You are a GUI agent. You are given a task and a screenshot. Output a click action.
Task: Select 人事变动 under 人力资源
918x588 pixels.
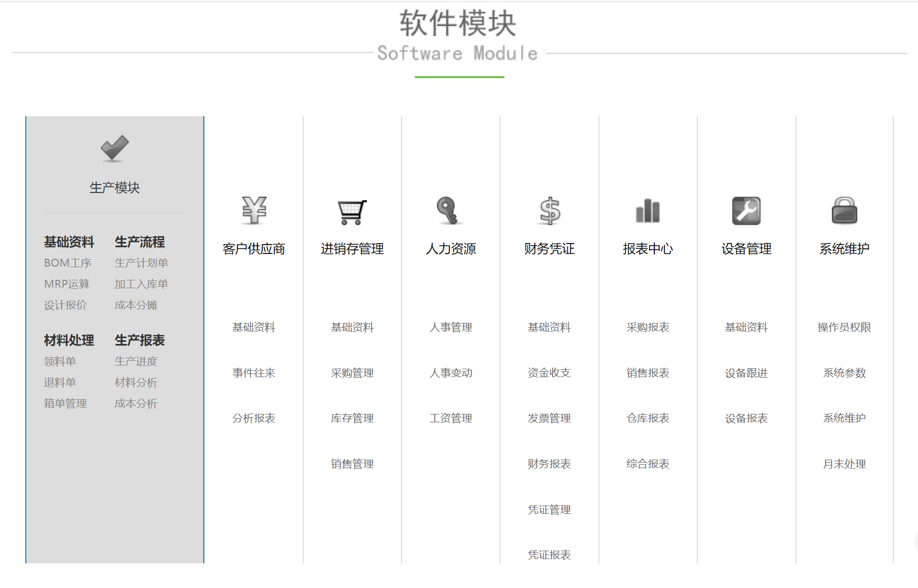(x=451, y=373)
